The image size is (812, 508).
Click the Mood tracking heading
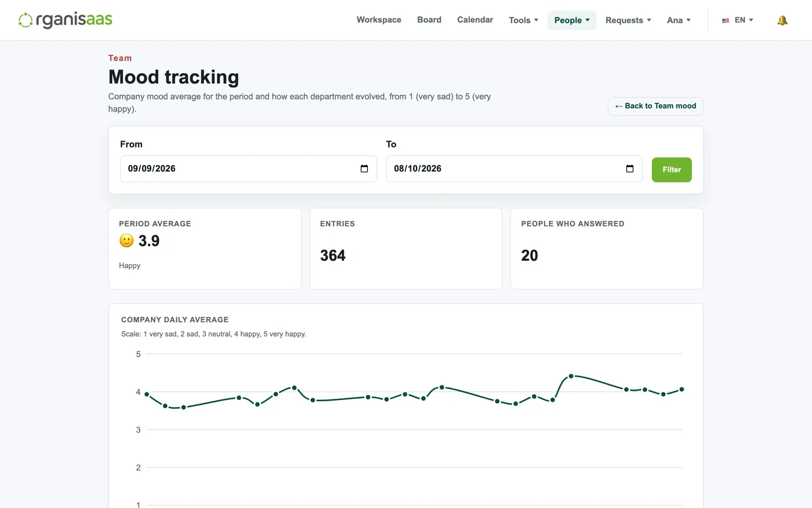[x=173, y=77]
